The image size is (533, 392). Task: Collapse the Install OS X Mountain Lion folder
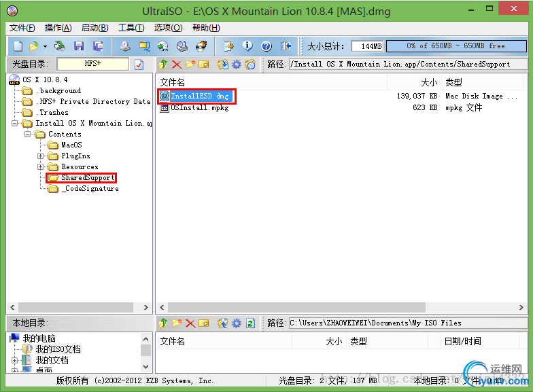15,124
